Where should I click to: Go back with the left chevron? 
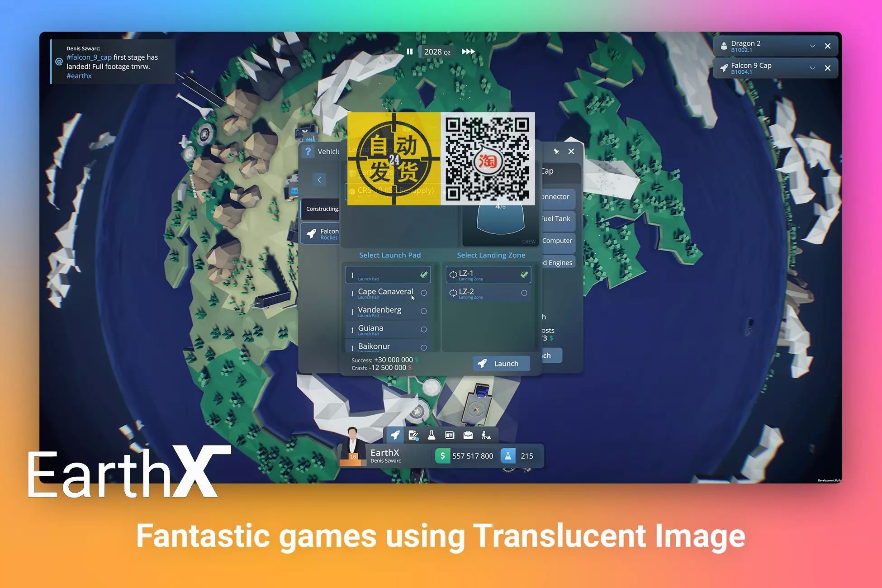(x=319, y=180)
